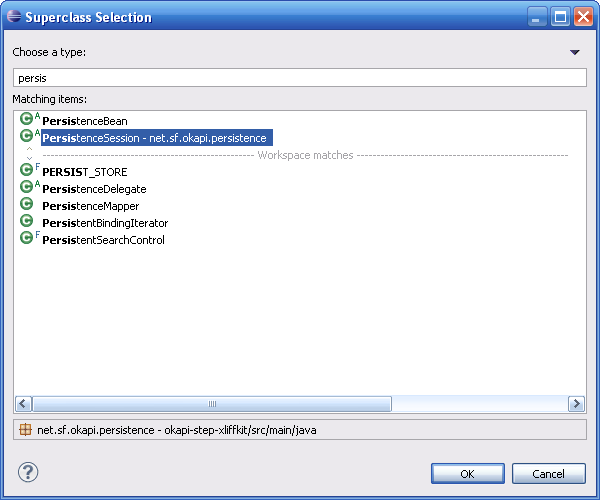
Task: Click the abstract class icon beside PersistenceSession
Action: pos(26,136)
